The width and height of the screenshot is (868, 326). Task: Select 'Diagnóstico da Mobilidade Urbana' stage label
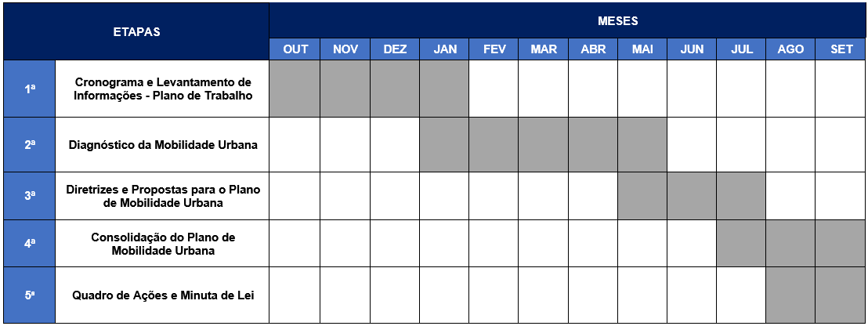pos(163,144)
